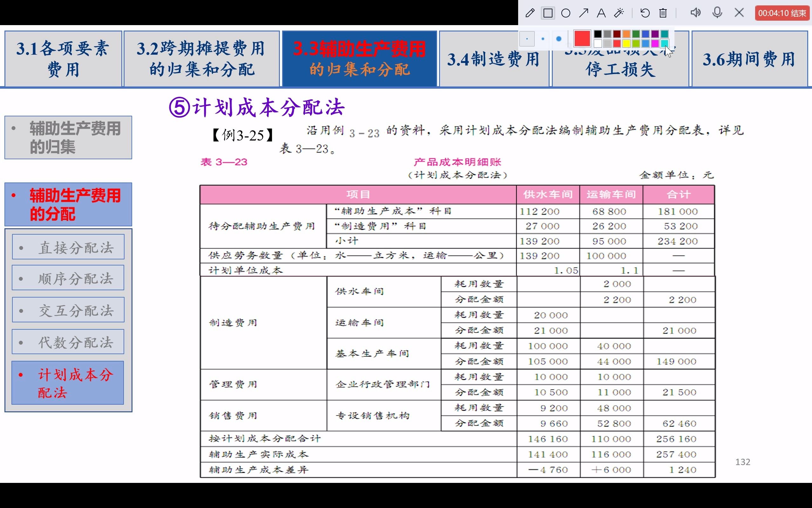This screenshot has width=812, height=508.
Task: Pick the white color swatch
Action: point(598,43)
